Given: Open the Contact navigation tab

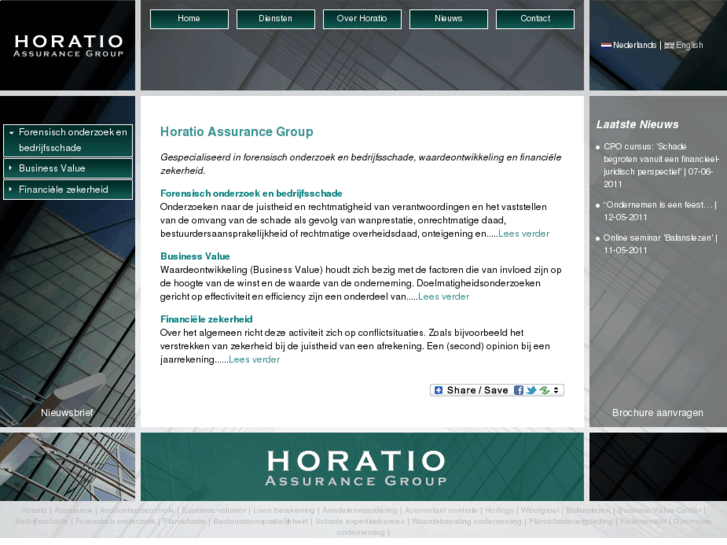Looking at the screenshot, I should [535, 19].
